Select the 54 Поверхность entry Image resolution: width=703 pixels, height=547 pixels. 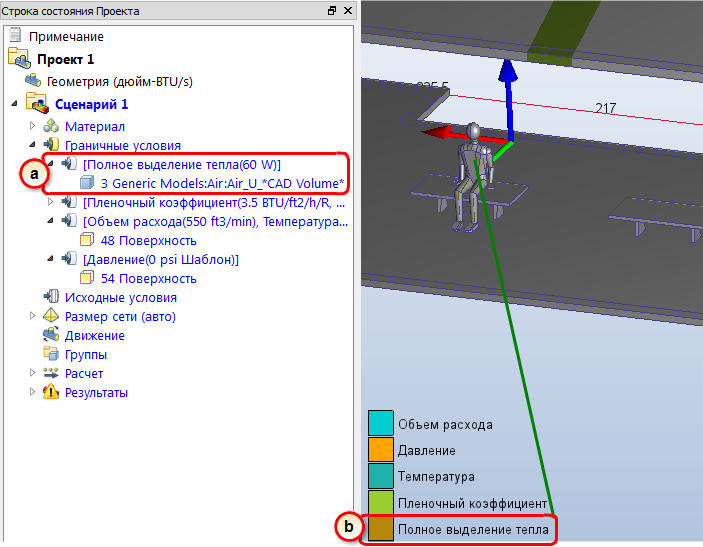[x=148, y=278]
